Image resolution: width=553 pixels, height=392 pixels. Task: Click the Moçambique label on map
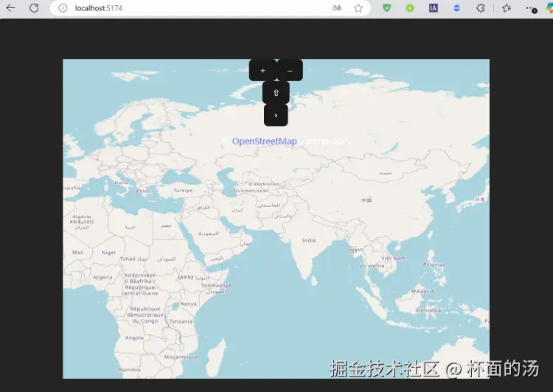[x=181, y=357]
